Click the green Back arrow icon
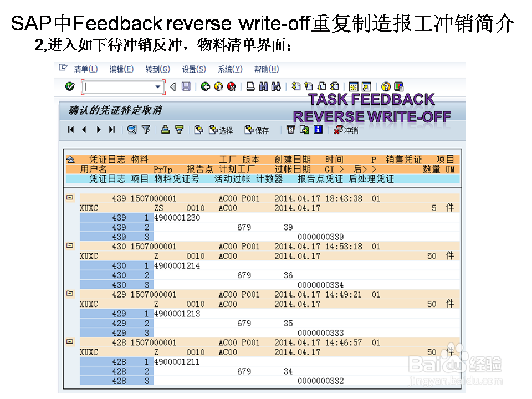The height and width of the screenshot is (399, 532). [x=205, y=86]
